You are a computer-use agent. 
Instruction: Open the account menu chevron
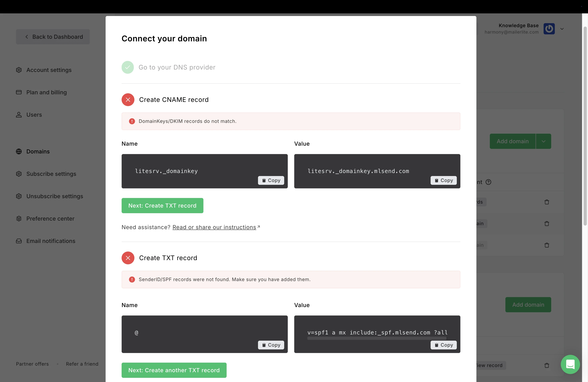tap(562, 29)
